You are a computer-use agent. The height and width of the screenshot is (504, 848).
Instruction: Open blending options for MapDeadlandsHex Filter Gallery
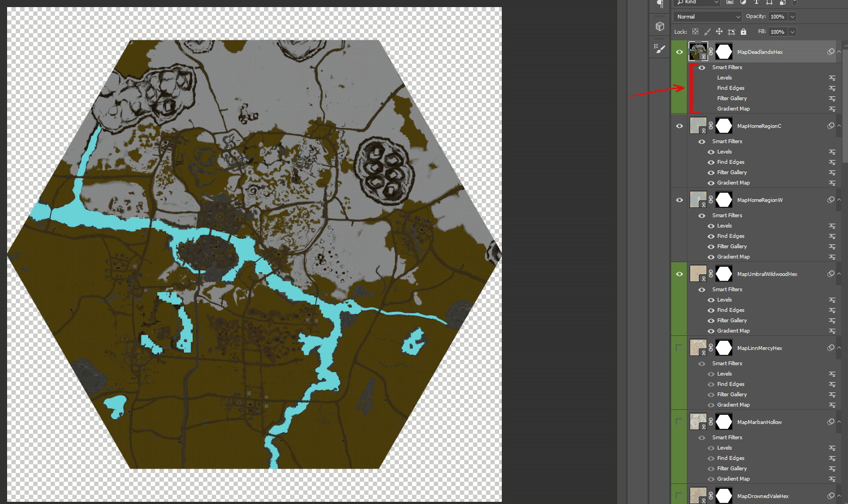pyautogui.click(x=832, y=99)
